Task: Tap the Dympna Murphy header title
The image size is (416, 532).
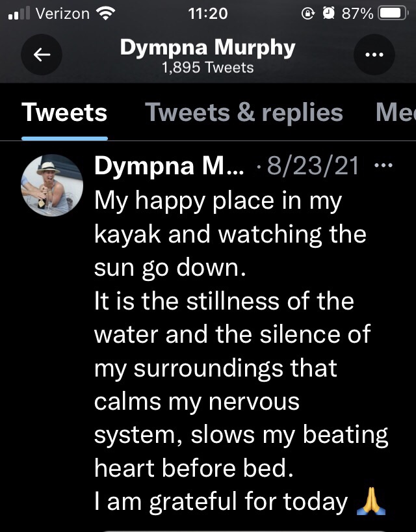Action: tap(207, 47)
